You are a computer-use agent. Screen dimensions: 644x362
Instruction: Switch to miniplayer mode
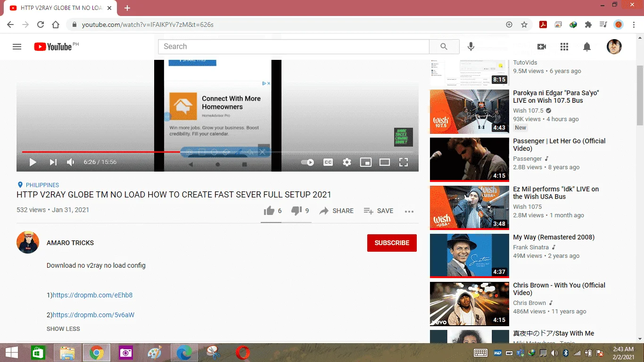[366, 162]
